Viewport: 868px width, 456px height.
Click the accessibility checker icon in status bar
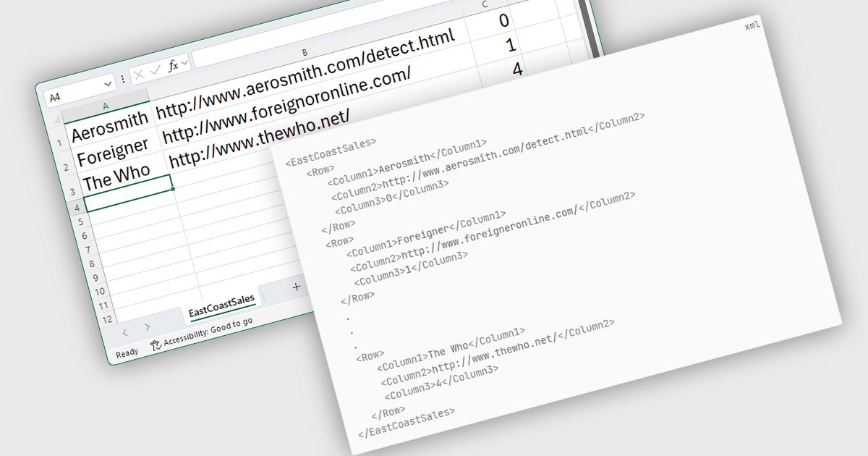point(156,346)
